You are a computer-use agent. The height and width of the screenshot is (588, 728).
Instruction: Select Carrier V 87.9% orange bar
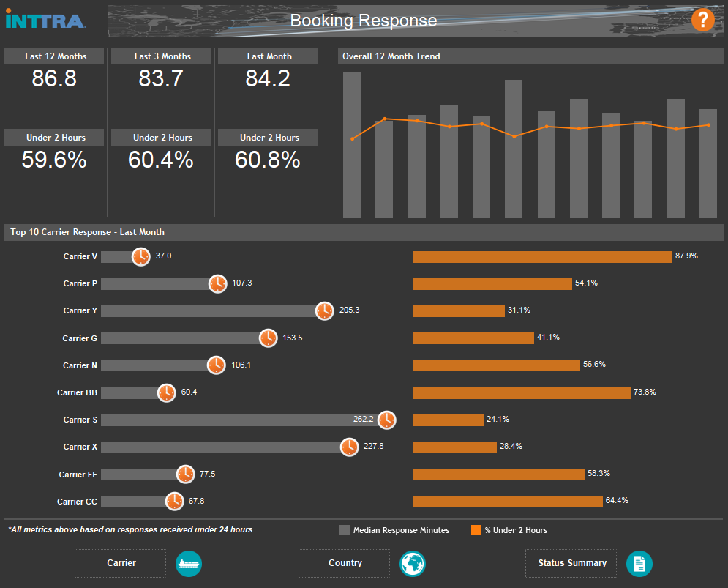point(542,256)
